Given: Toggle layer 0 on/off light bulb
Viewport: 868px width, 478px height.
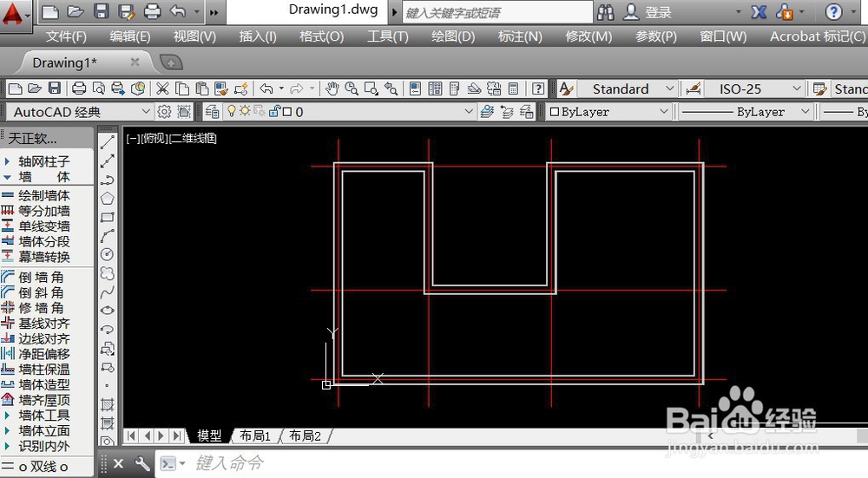Looking at the screenshot, I should click(232, 111).
